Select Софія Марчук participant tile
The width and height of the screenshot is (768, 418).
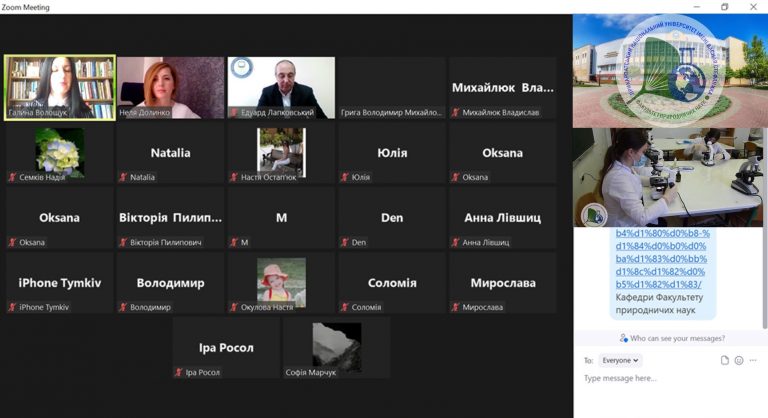[x=336, y=347]
